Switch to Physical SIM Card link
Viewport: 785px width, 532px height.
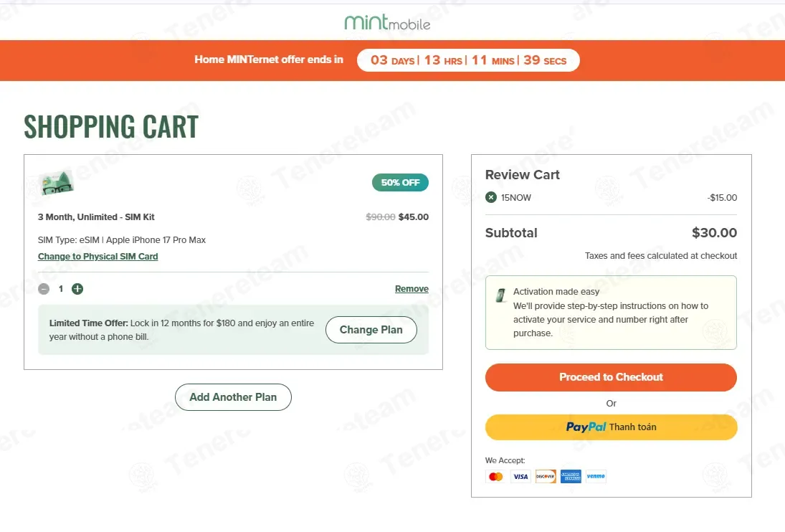point(98,257)
